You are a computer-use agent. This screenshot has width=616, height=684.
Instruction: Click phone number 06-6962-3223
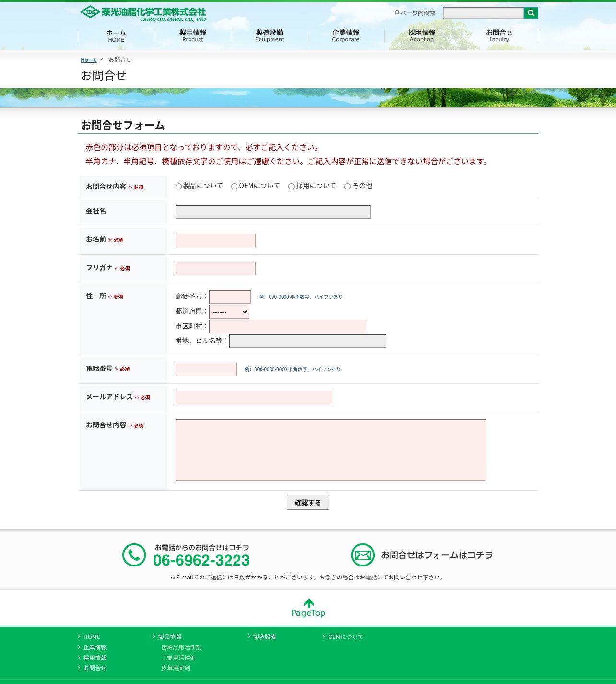tap(201, 560)
